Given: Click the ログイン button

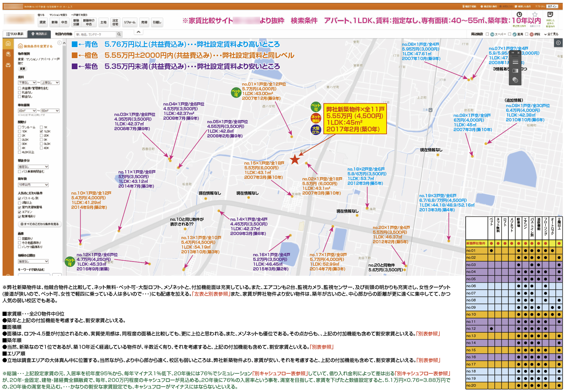Looking at the screenshot, I should click(x=553, y=6).
